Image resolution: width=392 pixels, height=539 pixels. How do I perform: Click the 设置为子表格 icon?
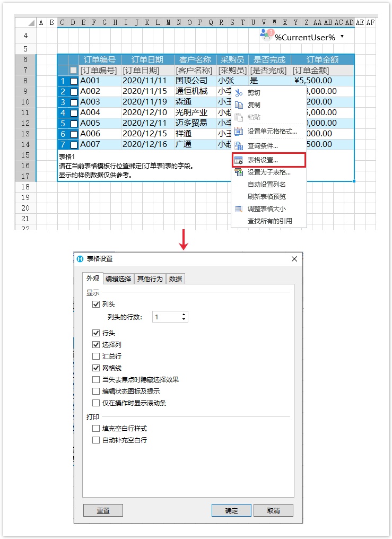[239, 172]
